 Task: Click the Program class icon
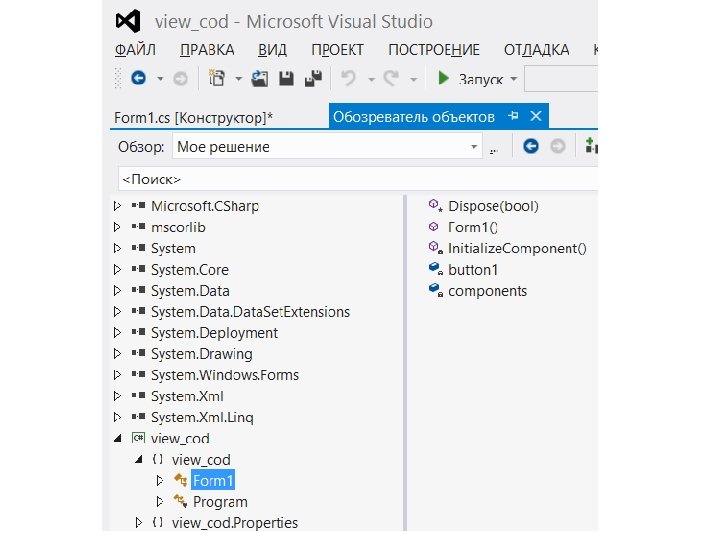(180, 501)
